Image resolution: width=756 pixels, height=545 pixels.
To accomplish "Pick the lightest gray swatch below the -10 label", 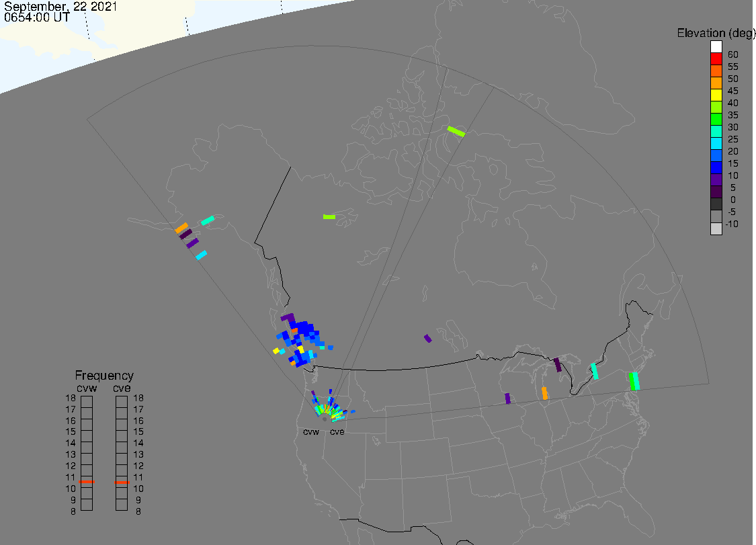I will tap(716, 228).
